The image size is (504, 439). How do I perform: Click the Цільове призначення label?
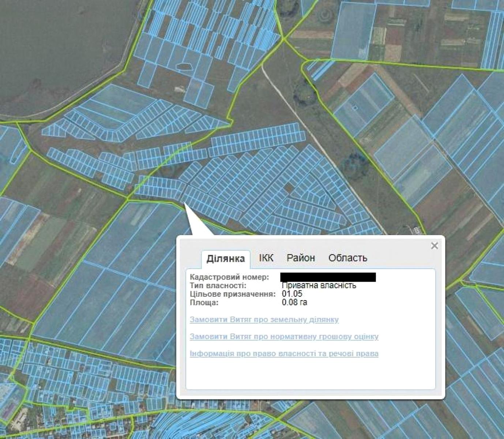[233, 294]
